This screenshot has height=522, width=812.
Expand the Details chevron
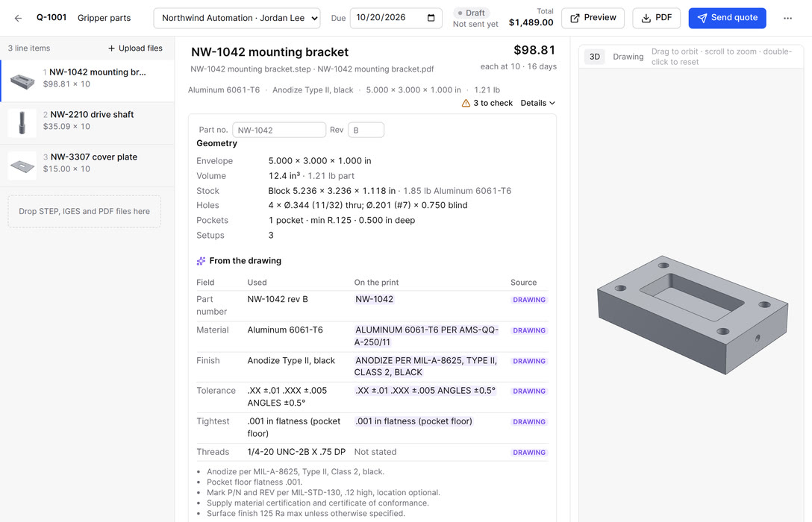537,103
